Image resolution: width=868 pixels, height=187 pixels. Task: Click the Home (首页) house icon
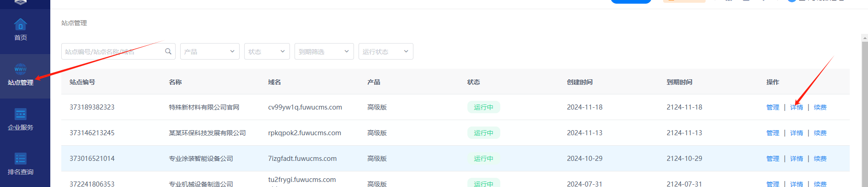pyautogui.click(x=21, y=24)
